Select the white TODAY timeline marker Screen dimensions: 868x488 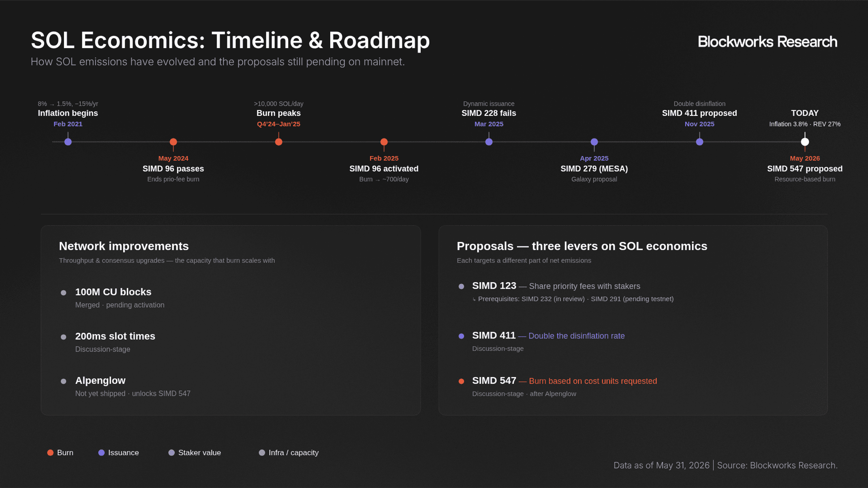pos(805,142)
